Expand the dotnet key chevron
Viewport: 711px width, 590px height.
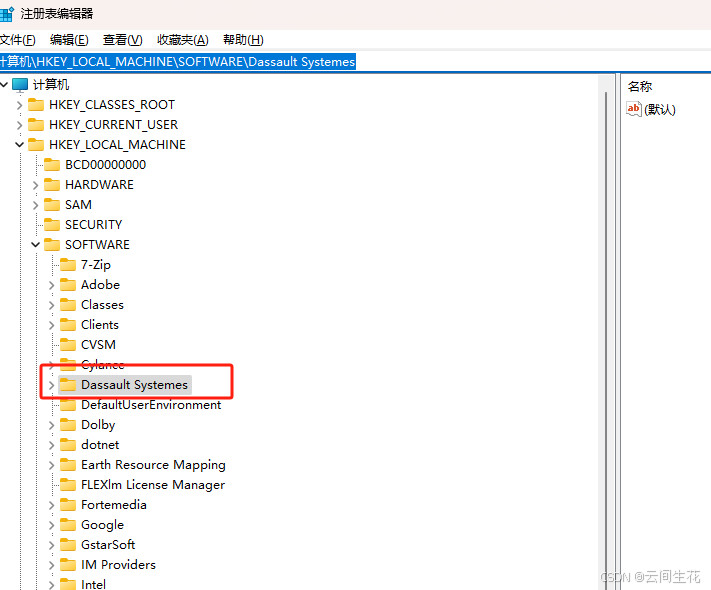coord(51,445)
